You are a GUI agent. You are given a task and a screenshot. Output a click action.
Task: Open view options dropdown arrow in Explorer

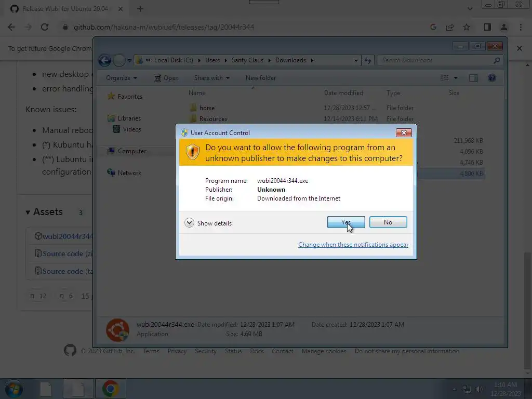(456, 78)
